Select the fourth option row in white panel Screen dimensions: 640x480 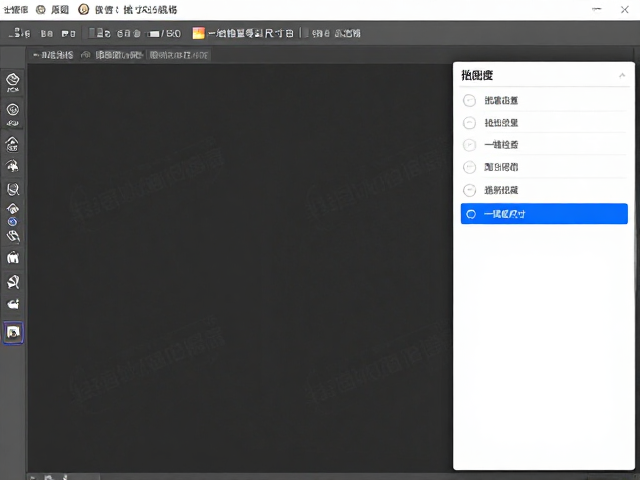(544, 167)
